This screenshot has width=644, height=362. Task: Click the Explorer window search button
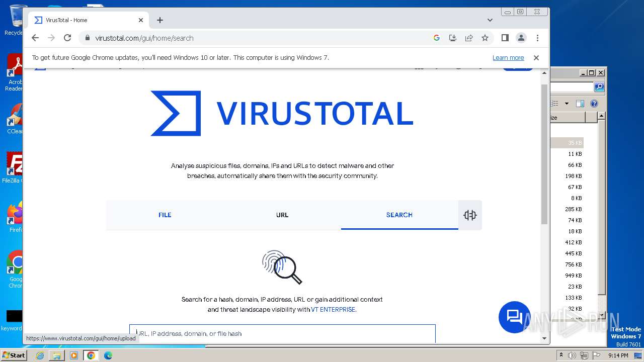(599, 87)
